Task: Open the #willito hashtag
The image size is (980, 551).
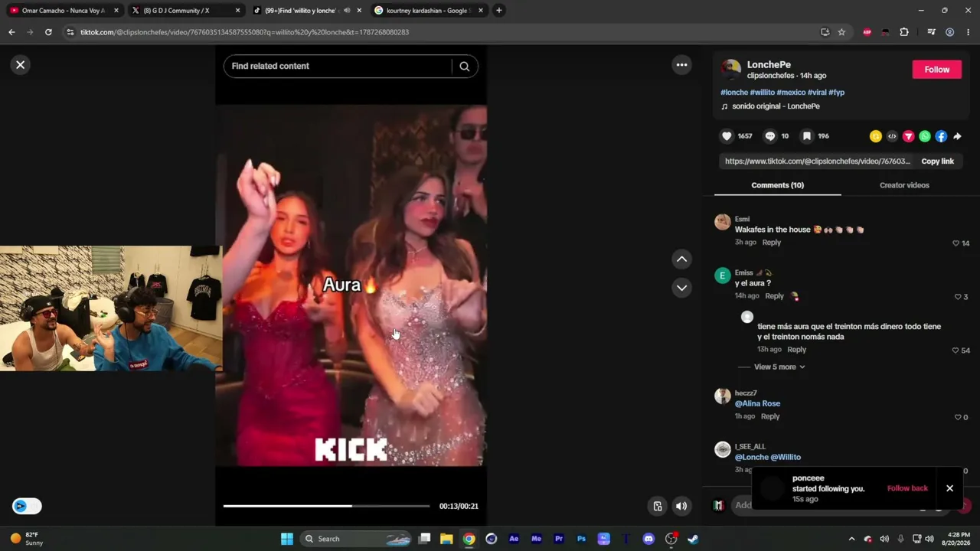Action: 763,93
